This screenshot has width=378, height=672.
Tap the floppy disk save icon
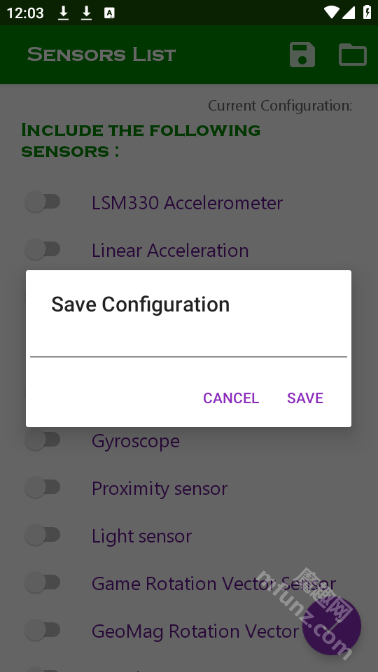302,54
